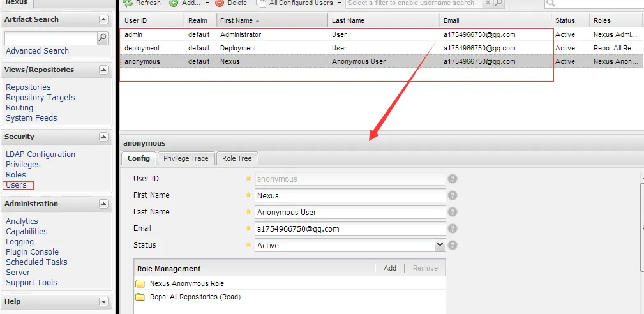Select the Nexus Anonymous Role entry
This screenshot has height=314, width=644.
290,283
